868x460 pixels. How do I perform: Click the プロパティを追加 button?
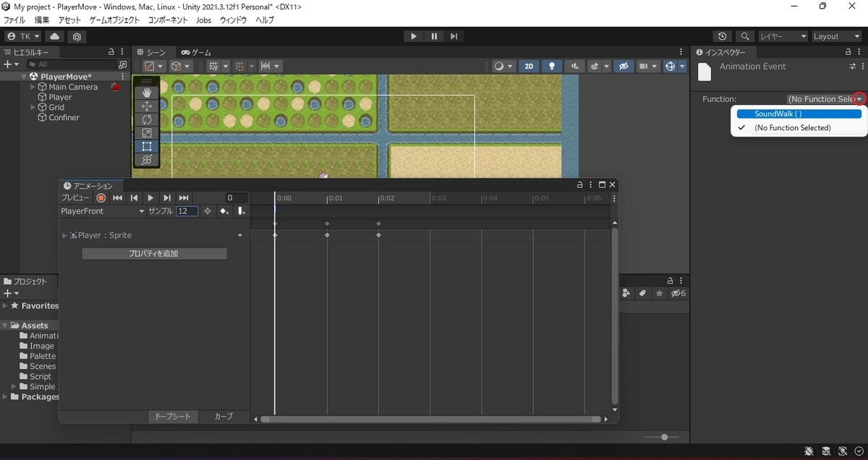coord(154,254)
